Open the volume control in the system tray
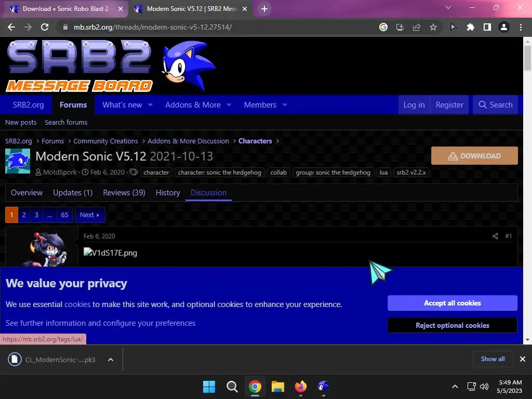532x399 pixels. pos(484,387)
